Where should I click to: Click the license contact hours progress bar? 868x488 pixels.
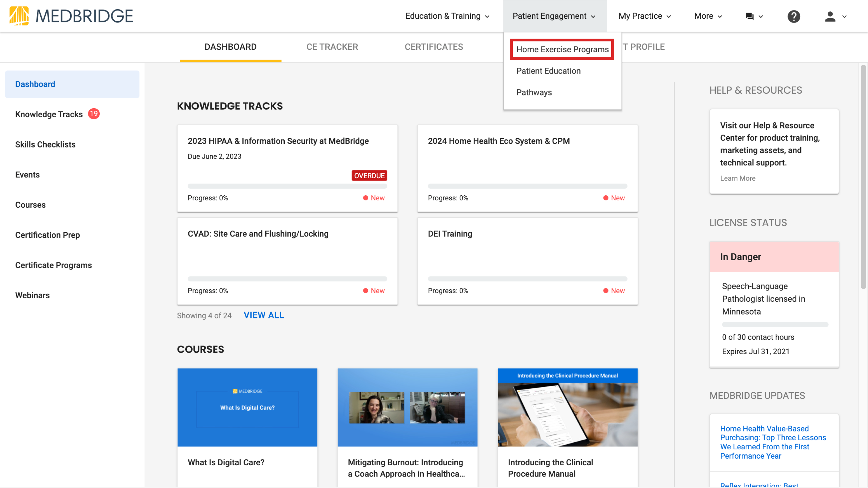click(775, 325)
